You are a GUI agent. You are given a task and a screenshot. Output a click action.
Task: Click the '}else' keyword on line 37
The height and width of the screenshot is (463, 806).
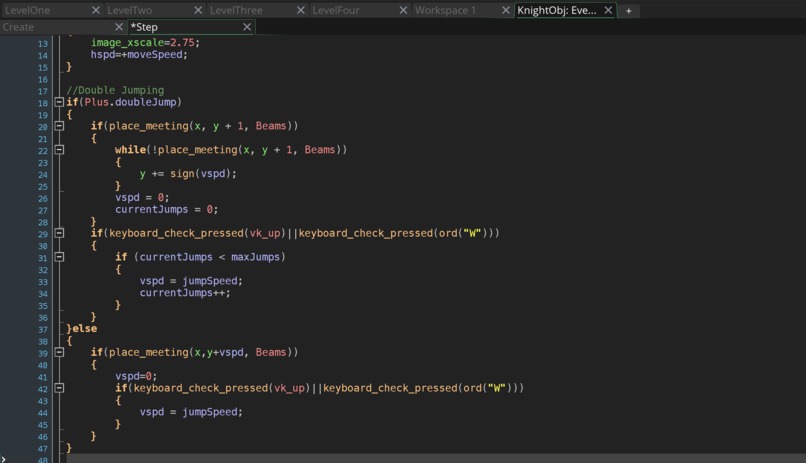[81, 328]
